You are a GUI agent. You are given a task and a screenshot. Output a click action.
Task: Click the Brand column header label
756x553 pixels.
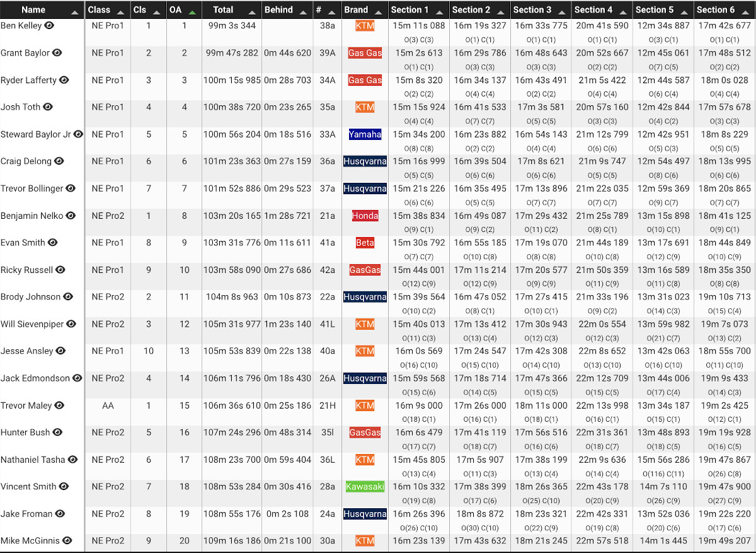coord(356,9)
